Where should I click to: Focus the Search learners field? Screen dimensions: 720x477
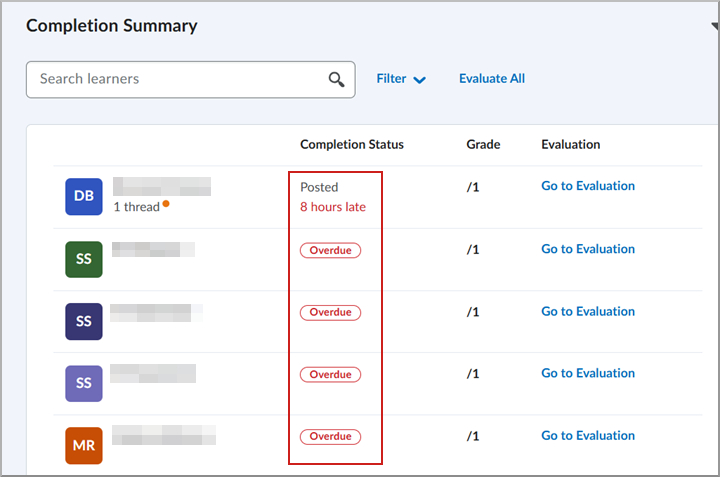(x=180, y=79)
